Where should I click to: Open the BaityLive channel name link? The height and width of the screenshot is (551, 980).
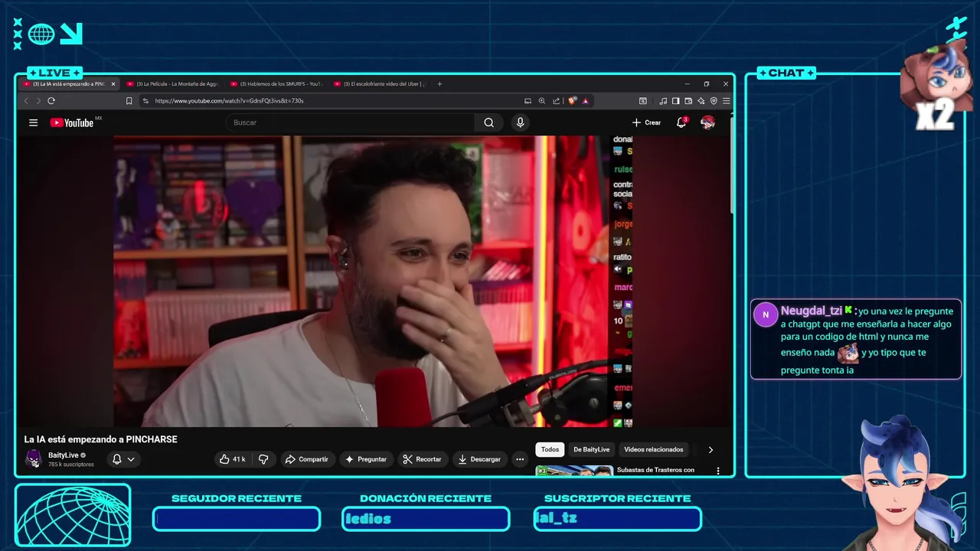click(64, 455)
